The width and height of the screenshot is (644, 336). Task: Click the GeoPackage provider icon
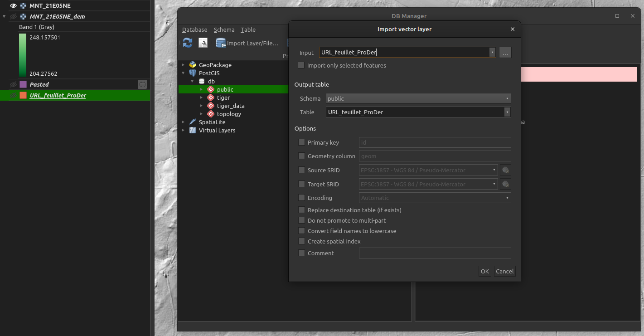[193, 65]
